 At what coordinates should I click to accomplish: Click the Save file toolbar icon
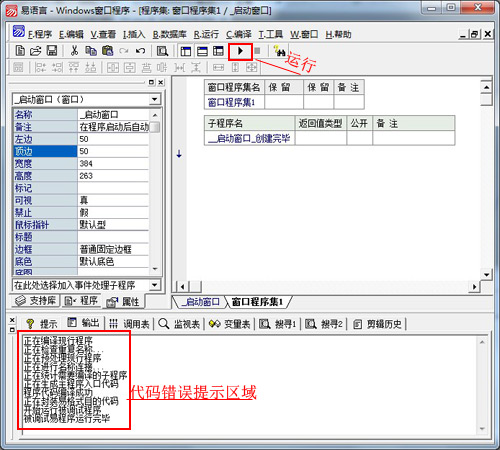pos(52,51)
